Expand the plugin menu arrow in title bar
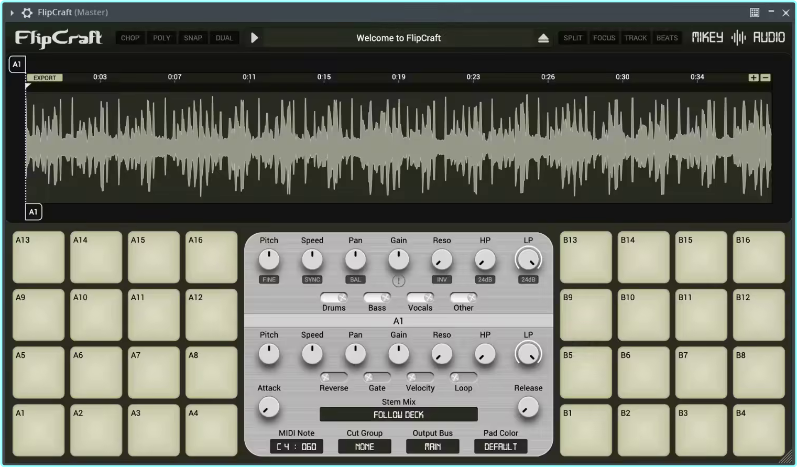 click(x=12, y=13)
